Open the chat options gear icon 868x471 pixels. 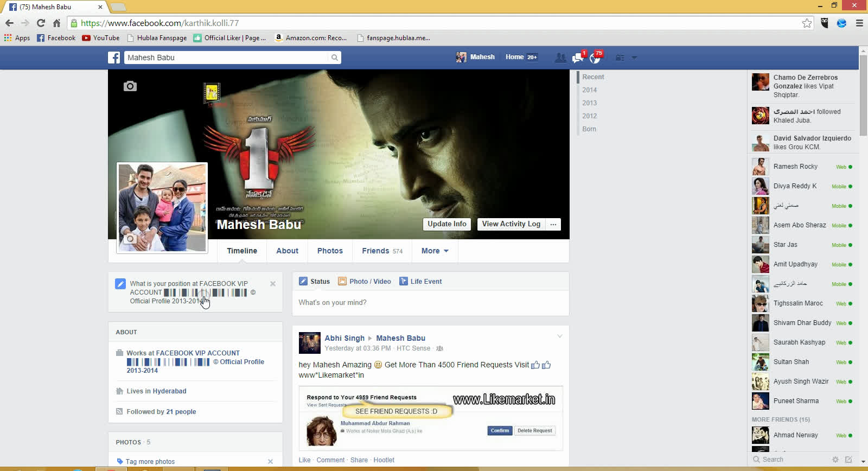pyautogui.click(x=835, y=460)
